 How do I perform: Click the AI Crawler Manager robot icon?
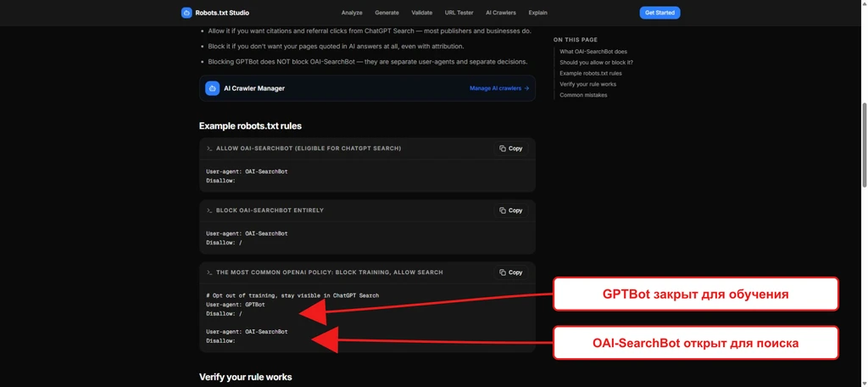coord(212,88)
